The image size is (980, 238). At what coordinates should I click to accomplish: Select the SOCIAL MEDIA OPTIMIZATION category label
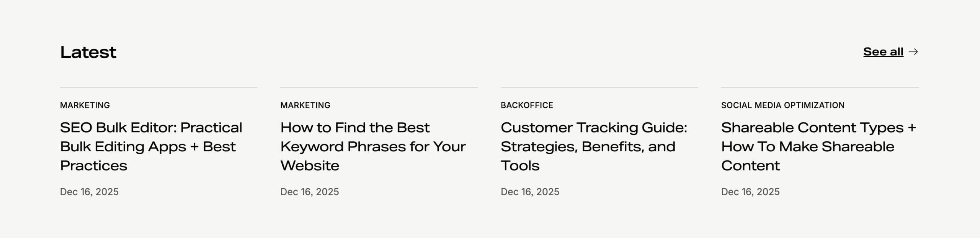coord(782,105)
